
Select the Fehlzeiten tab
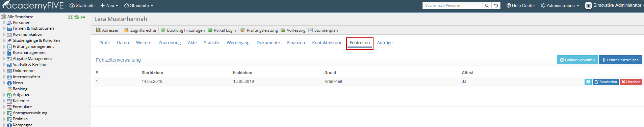360,43
